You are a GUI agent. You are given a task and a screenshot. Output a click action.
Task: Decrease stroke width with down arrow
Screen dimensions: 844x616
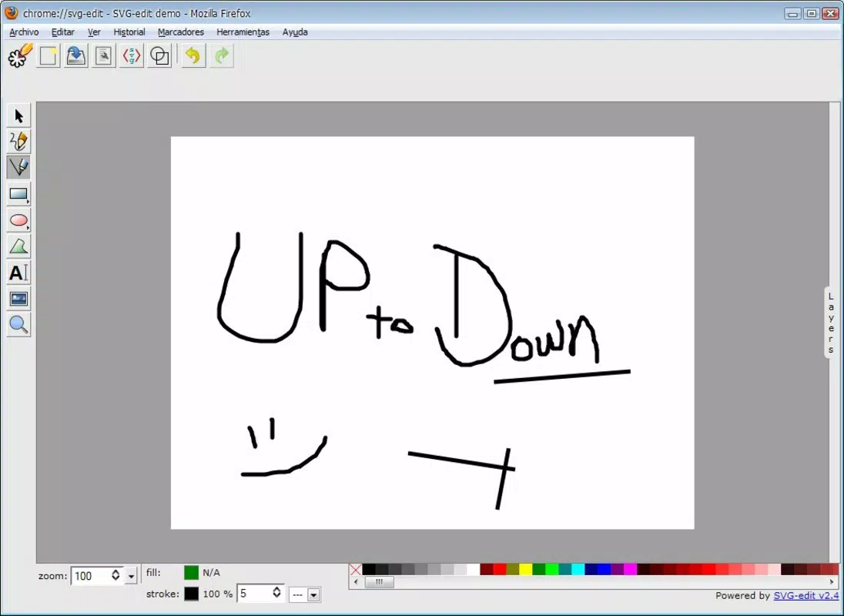click(x=276, y=597)
